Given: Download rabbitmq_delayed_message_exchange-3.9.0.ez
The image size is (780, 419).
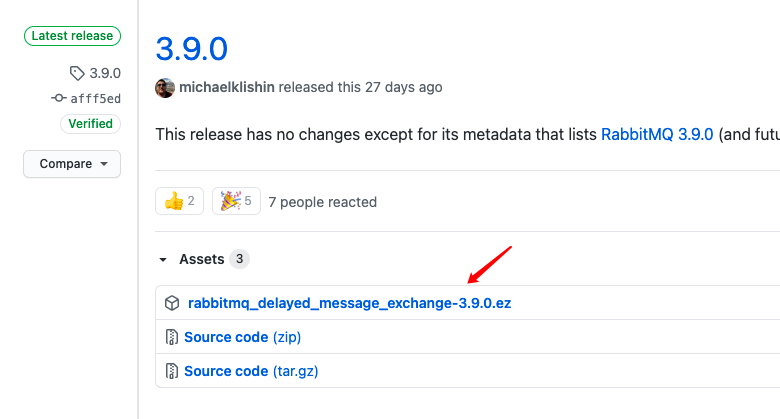Looking at the screenshot, I should (x=349, y=303).
